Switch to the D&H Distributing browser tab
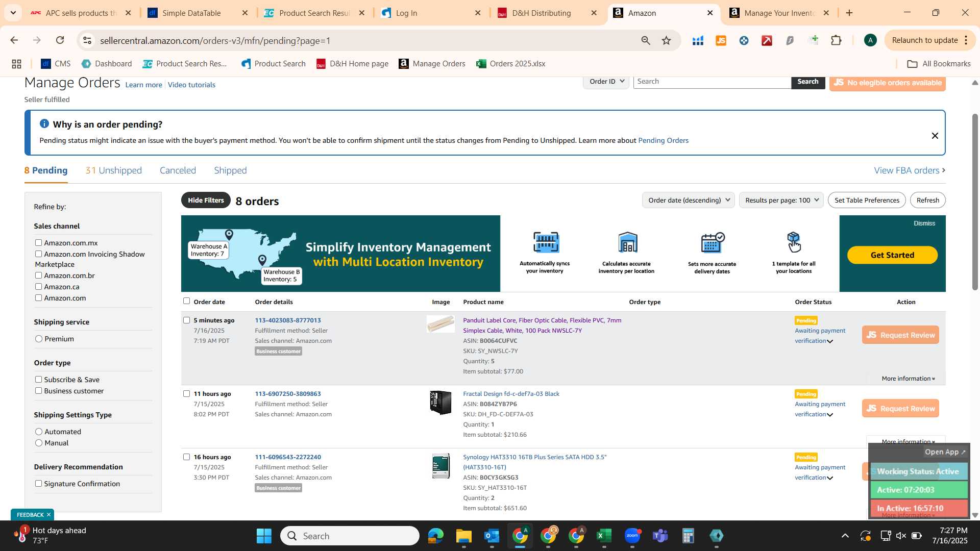980x551 pixels. coord(541,13)
